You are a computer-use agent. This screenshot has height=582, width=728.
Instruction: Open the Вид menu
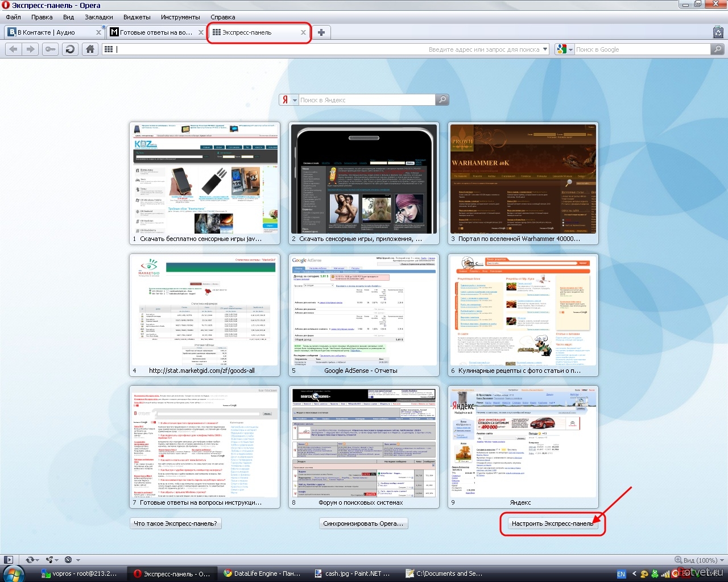pos(69,17)
